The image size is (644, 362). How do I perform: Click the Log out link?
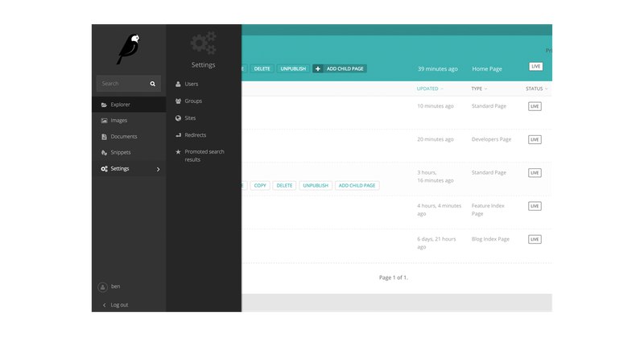[119, 305]
